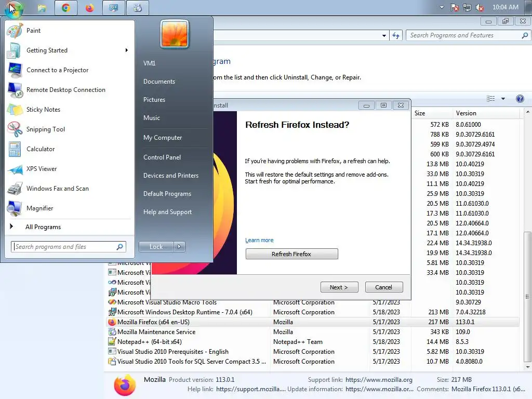Open Pictures from the Start menu
The height and width of the screenshot is (399, 532).
(154, 100)
